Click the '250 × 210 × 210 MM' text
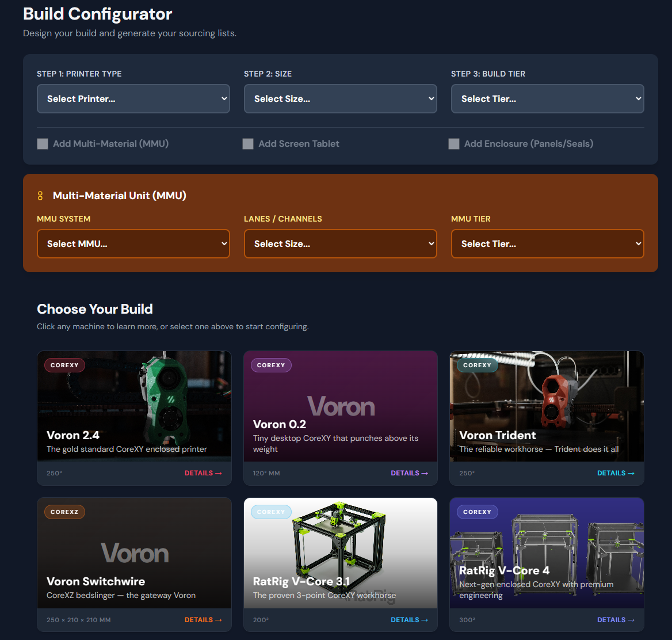 click(79, 620)
